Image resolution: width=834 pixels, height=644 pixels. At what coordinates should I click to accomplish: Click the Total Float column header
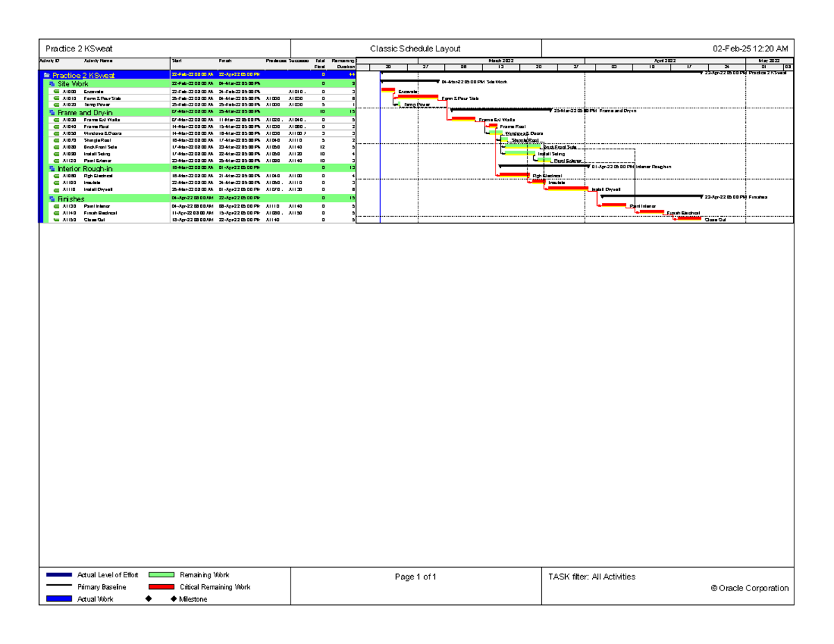pyautogui.click(x=320, y=64)
